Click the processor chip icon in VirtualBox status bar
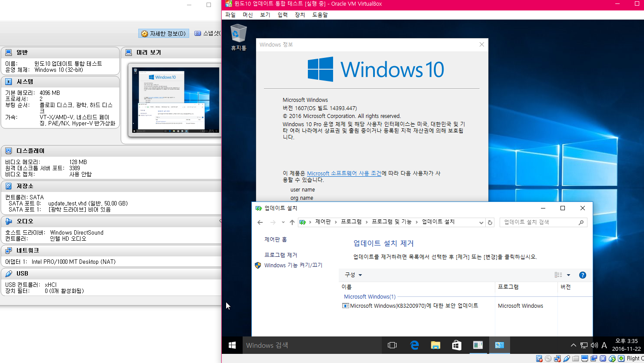The width and height of the screenshot is (644, 363). pos(603,359)
